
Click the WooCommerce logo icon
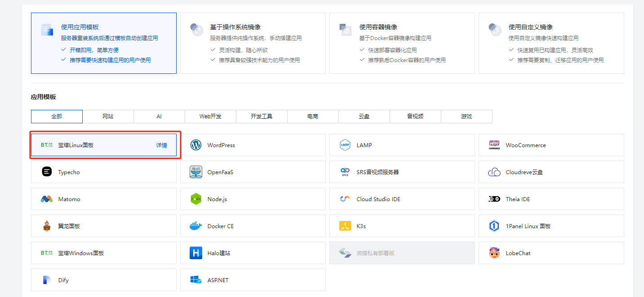494,145
